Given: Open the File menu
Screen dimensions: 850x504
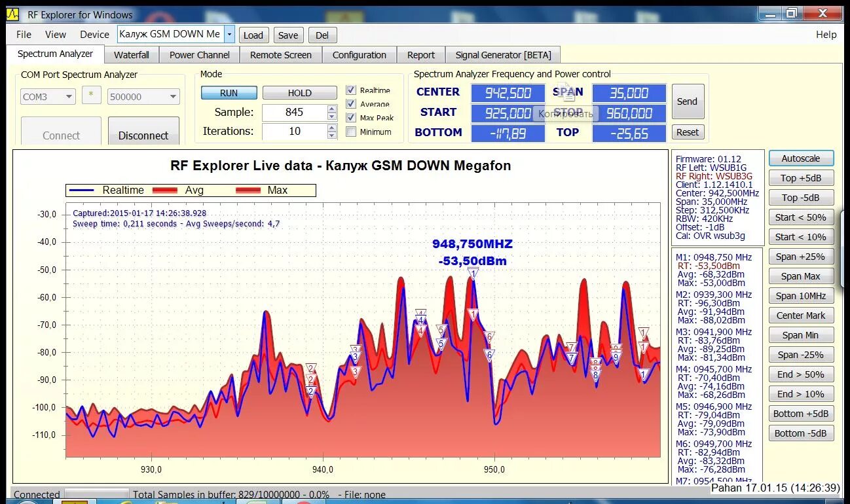Looking at the screenshot, I should click(24, 34).
